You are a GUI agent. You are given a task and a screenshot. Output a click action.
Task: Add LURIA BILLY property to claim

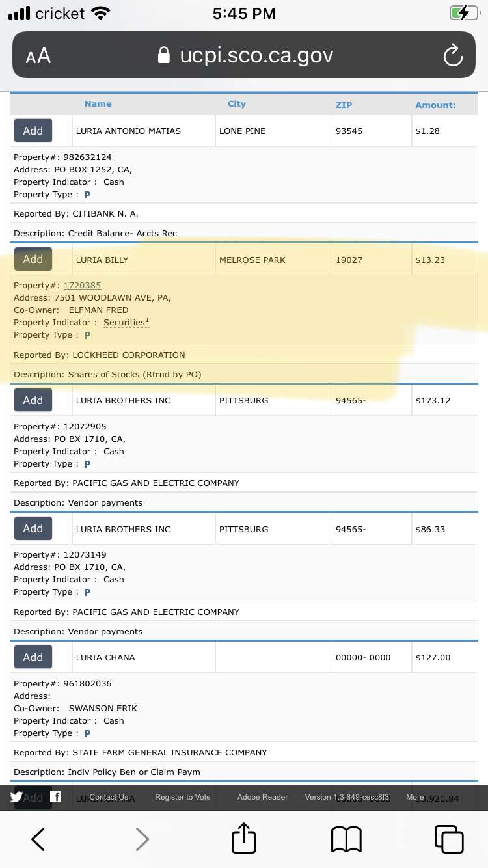click(33, 259)
